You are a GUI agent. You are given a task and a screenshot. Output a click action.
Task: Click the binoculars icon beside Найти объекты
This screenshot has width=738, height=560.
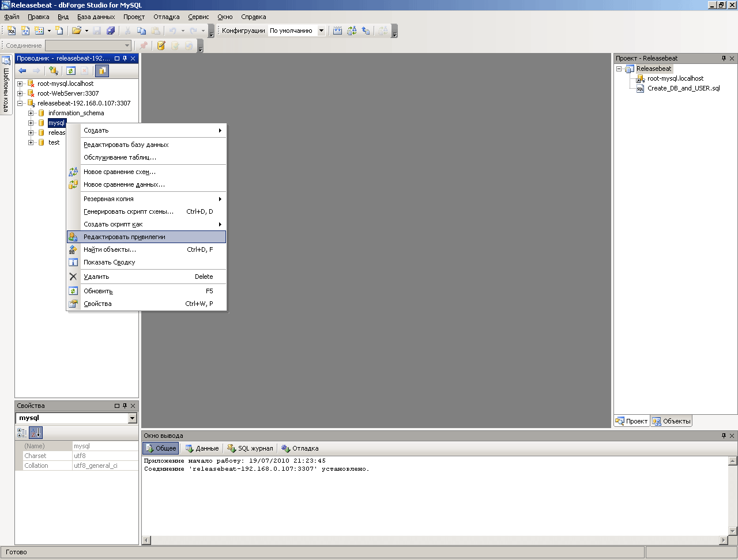pyautogui.click(x=73, y=249)
